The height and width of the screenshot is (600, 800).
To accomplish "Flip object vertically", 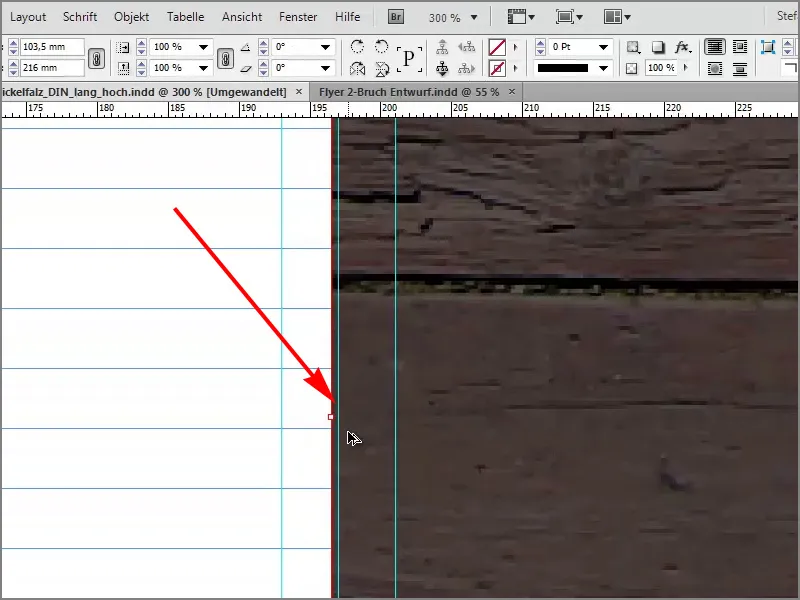I will tap(382, 68).
